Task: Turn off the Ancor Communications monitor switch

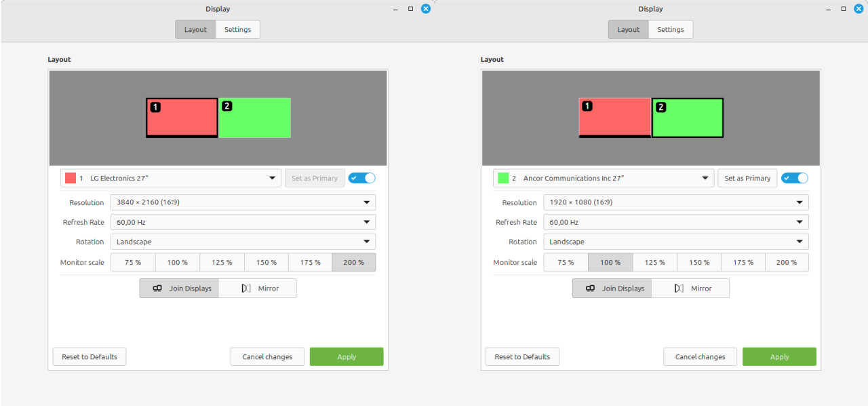Action: coord(795,178)
